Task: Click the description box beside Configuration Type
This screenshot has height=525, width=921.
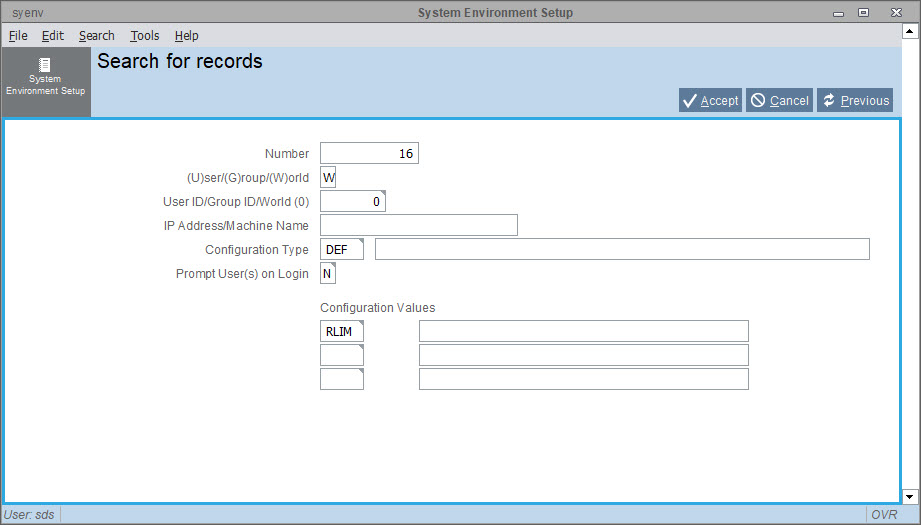Action: (x=623, y=250)
